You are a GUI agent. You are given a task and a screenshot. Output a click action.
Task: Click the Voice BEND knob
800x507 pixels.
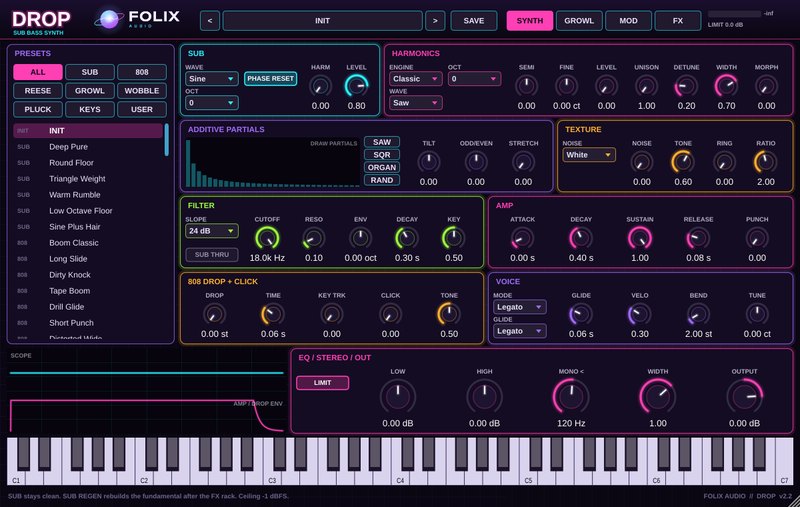[698, 314]
